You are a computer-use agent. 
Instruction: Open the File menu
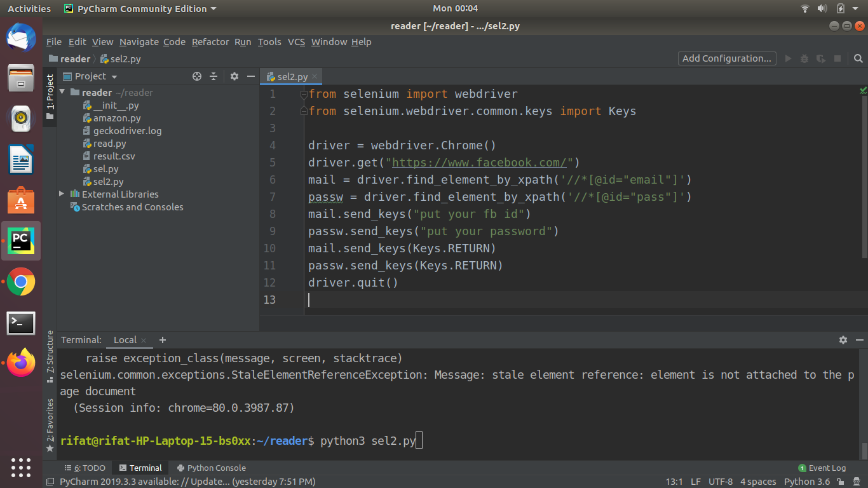[x=54, y=42]
